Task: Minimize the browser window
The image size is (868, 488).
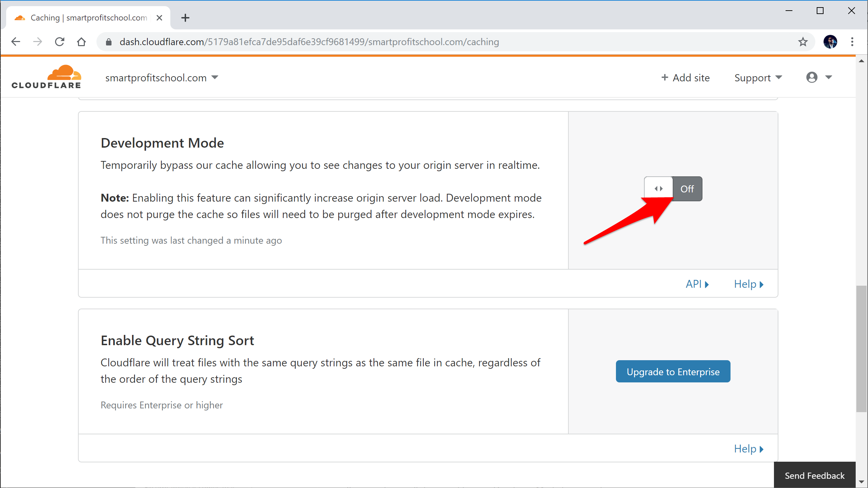Action: coord(789,11)
